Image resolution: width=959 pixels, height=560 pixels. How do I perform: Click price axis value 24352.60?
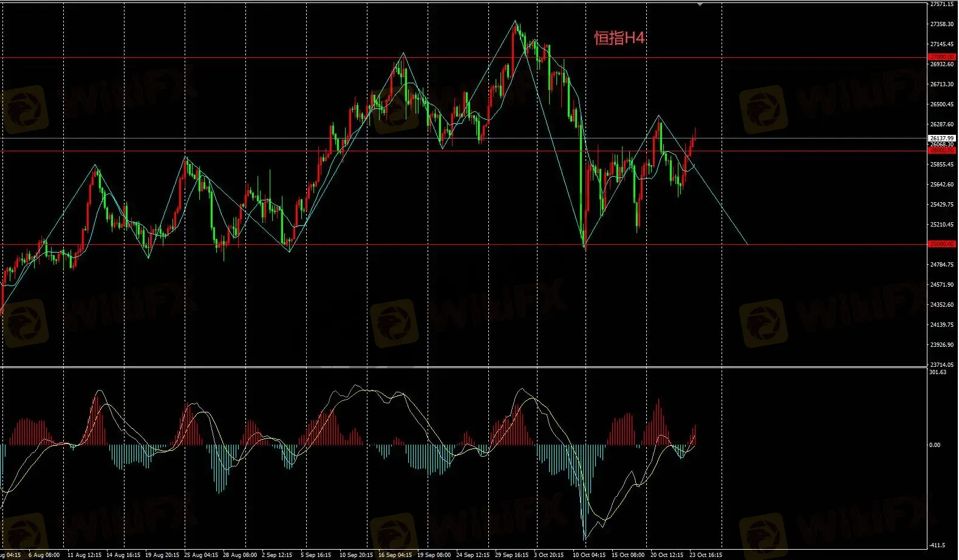pos(942,305)
